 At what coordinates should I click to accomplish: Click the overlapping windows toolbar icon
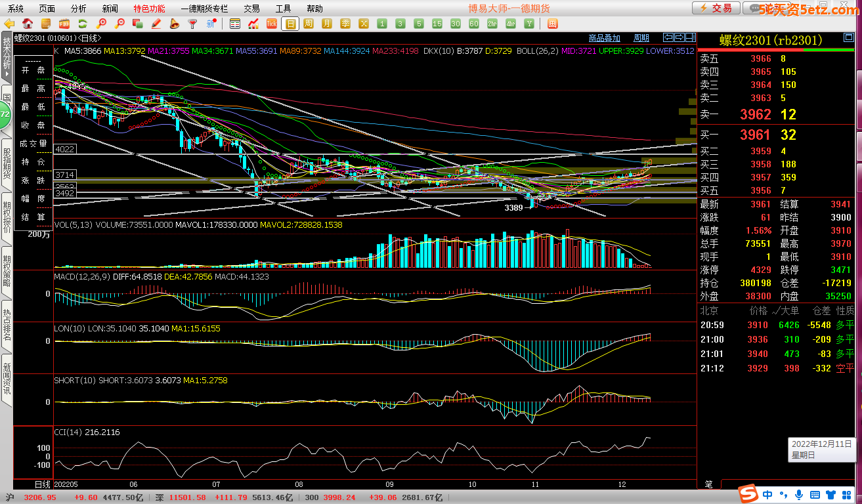[x=138, y=24]
